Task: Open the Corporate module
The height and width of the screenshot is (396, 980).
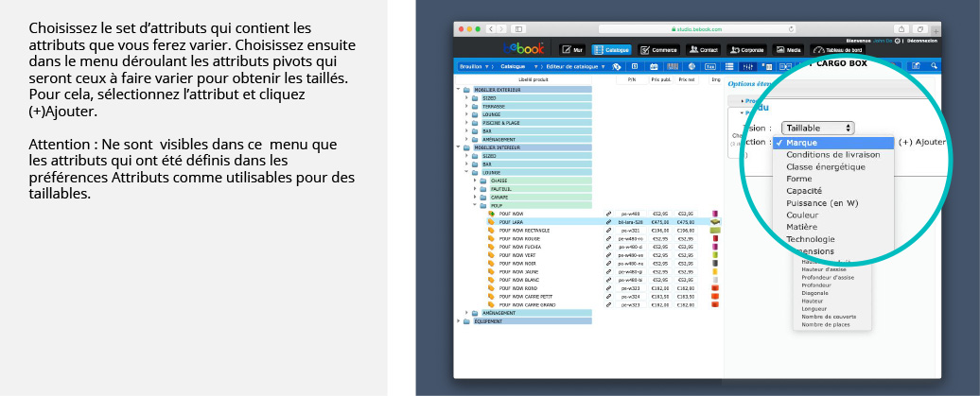Action: (746, 49)
